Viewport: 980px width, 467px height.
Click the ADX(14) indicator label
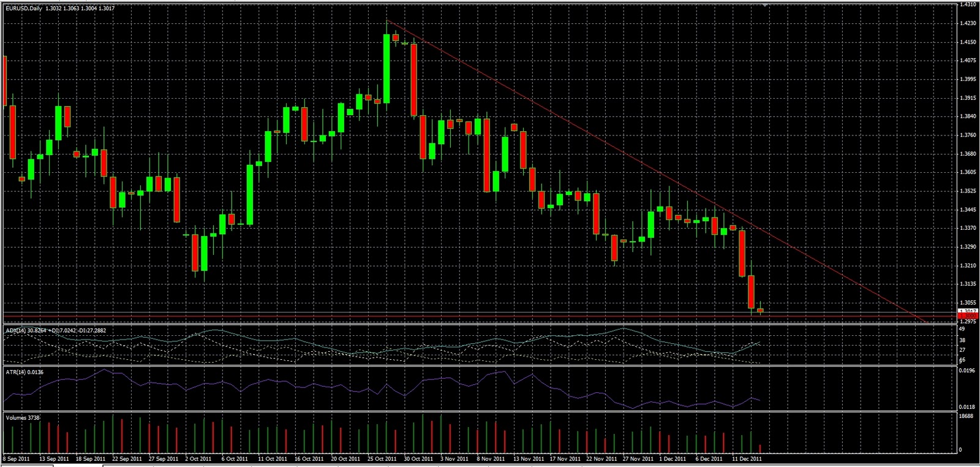(56, 330)
